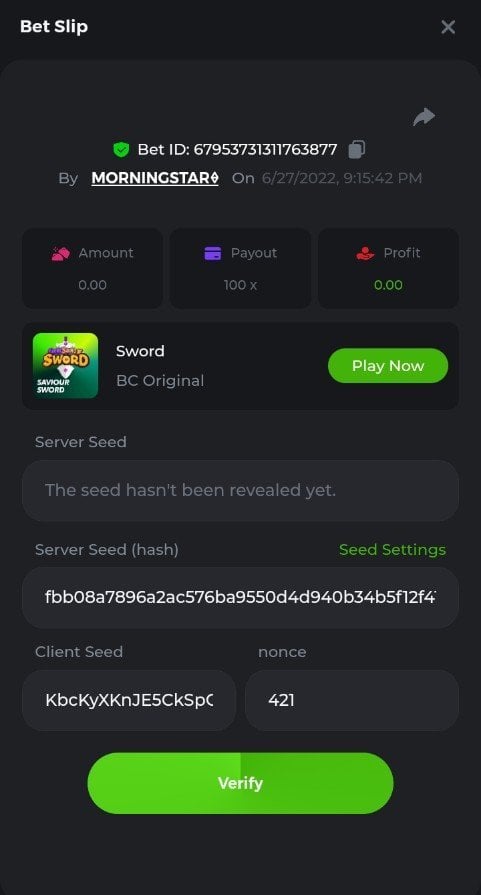Click the green Verify button

(x=240, y=783)
